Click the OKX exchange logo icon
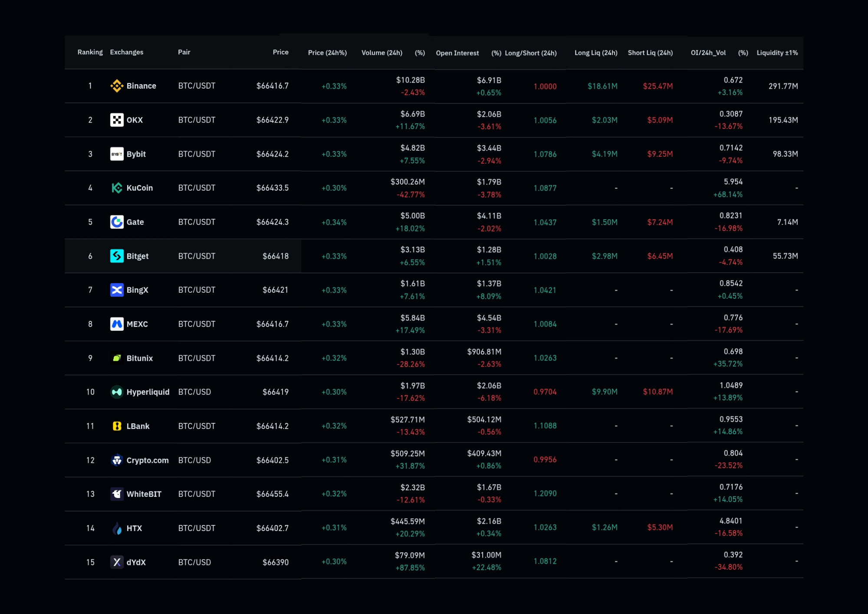This screenshot has height=614, width=868. pos(117,120)
